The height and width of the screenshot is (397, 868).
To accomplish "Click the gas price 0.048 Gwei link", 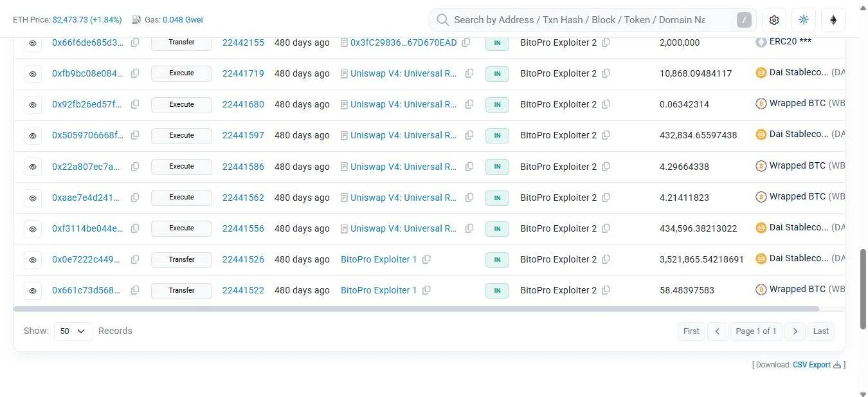I will coord(183,20).
